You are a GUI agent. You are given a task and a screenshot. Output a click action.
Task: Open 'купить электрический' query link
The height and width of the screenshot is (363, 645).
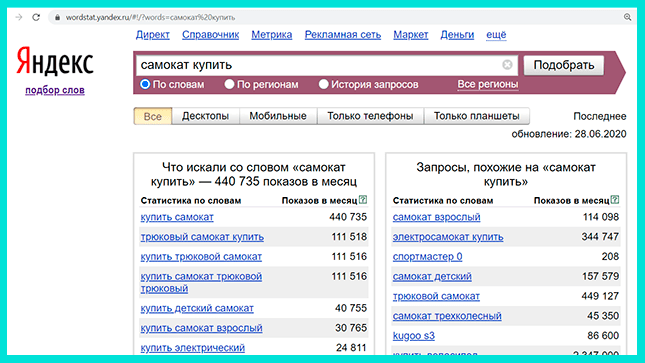click(193, 347)
